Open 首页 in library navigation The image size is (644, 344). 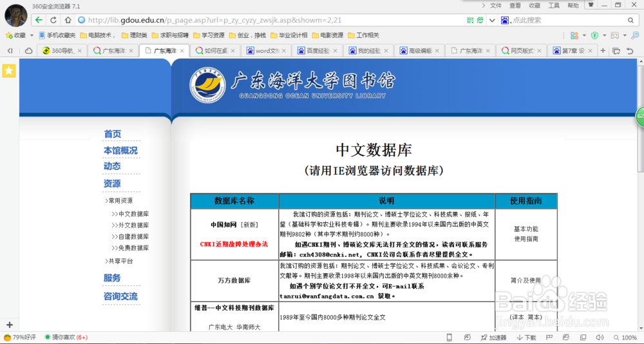coord(113,134)
